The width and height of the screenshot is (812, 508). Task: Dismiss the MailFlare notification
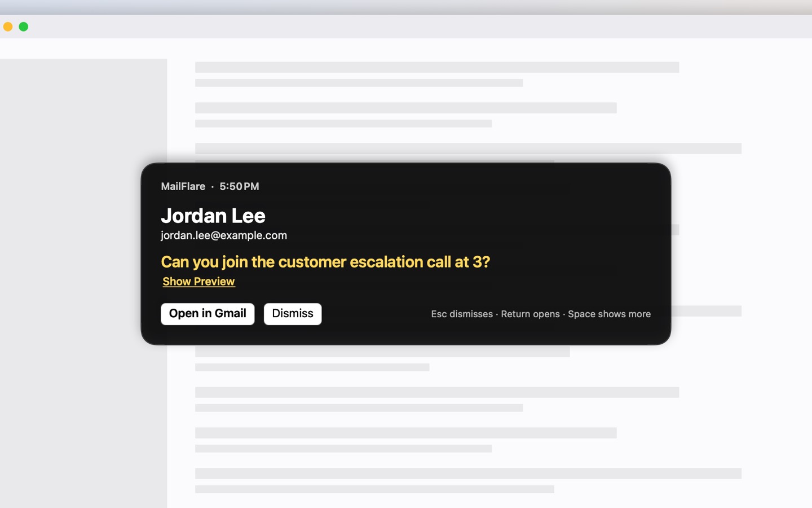click(293, 314)
